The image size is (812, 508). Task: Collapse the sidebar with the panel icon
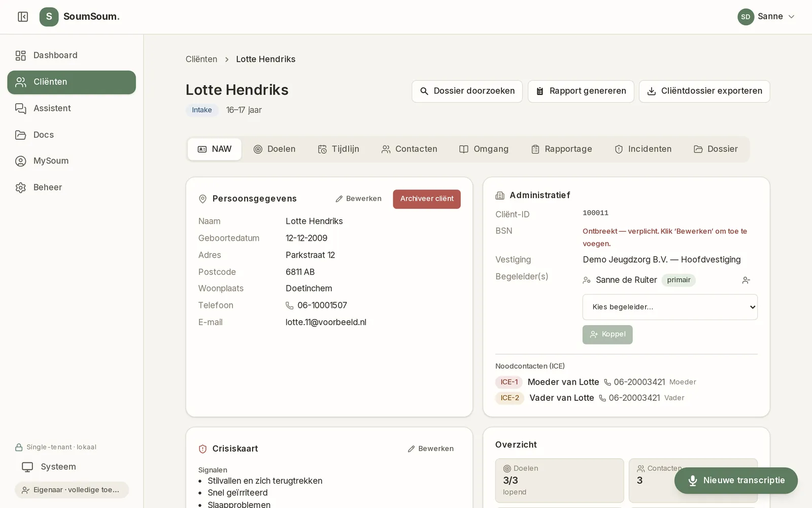tap(23, 17)
